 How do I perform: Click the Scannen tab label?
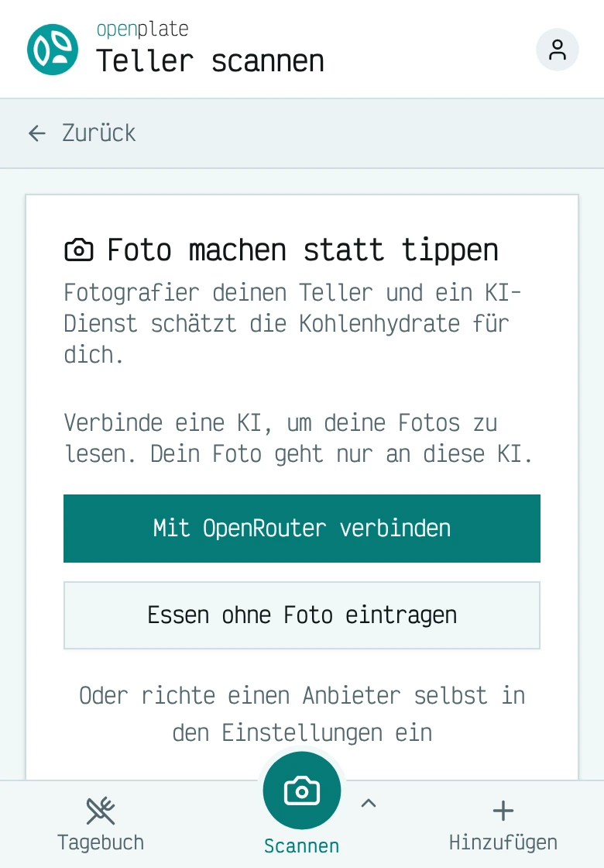pos(301,846)
